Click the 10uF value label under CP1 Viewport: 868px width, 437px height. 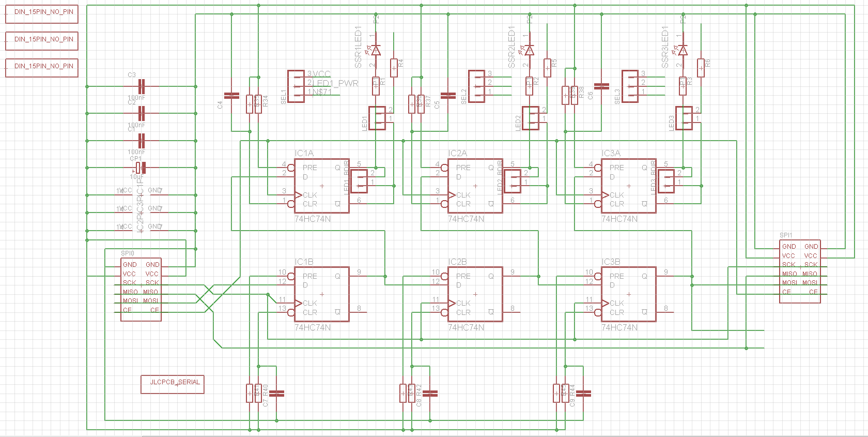[137, 177]
